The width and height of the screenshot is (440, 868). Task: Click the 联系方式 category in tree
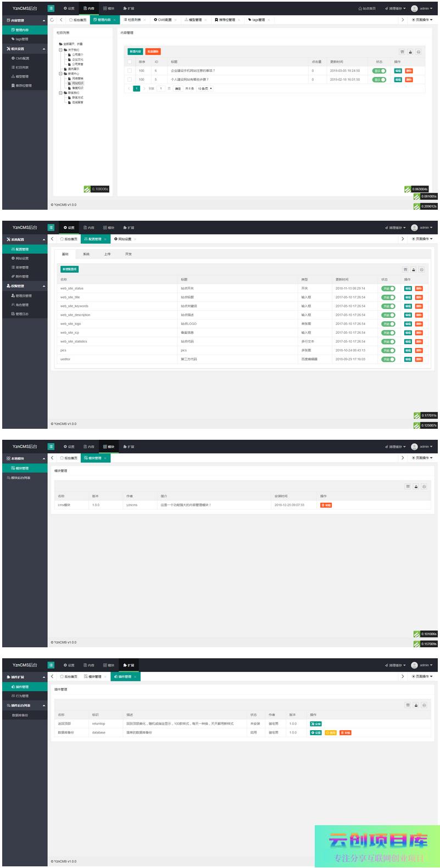pyautogui.click(x=77, y=98)
